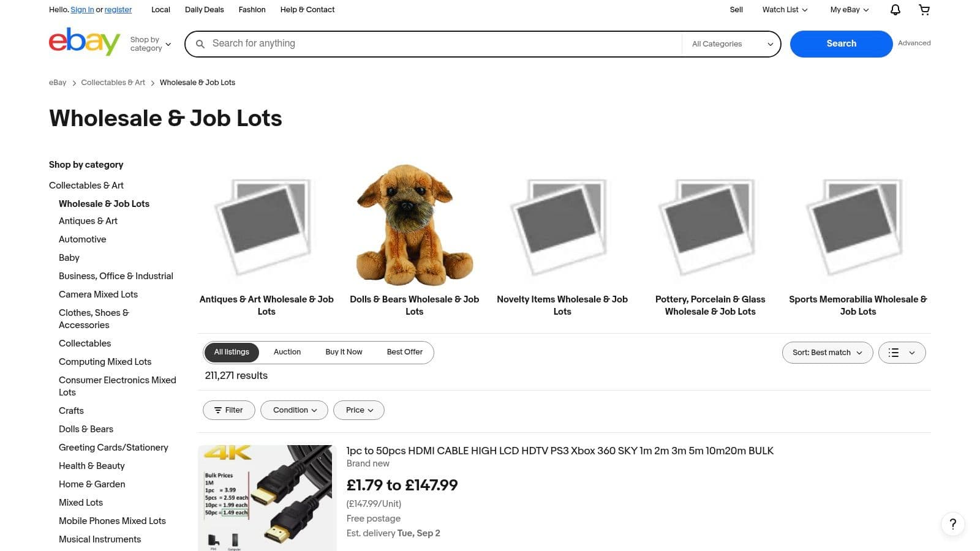Expand the Condition filter dropdown
Viewport: 980px width, 551px height.
[x=294, y=410]
